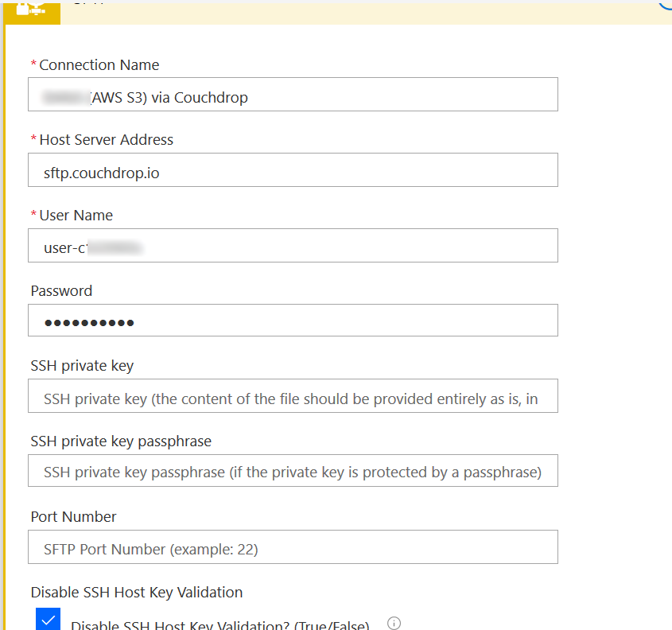Toggle the Disable SSH Host Key Validation checkbox
Viewport: 672px width, 630px height.
(48, 618)
